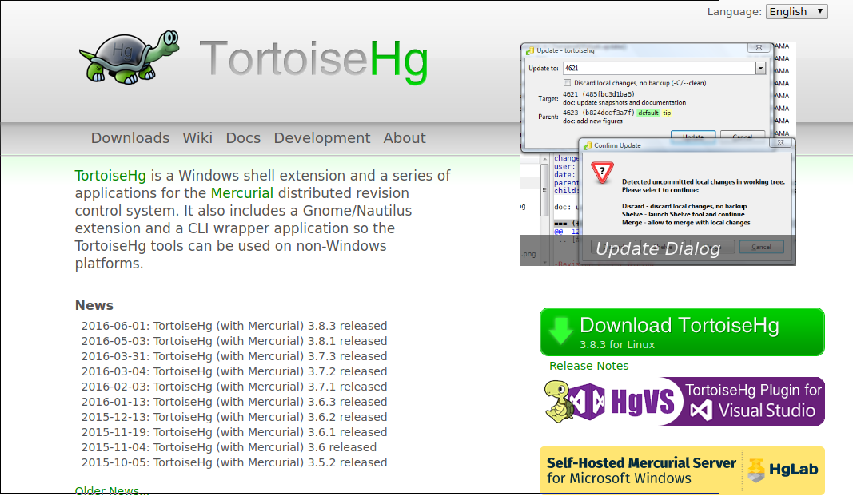Viewport: 853px width, 504px height.
Task: Open the Release Notes link
Action: pos(588,366)
